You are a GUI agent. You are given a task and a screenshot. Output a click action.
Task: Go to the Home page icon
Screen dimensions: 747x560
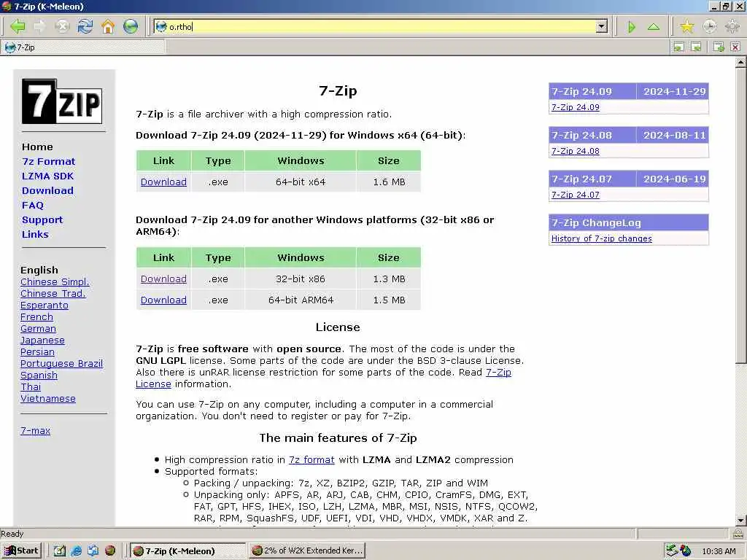(x=108, y=27)
